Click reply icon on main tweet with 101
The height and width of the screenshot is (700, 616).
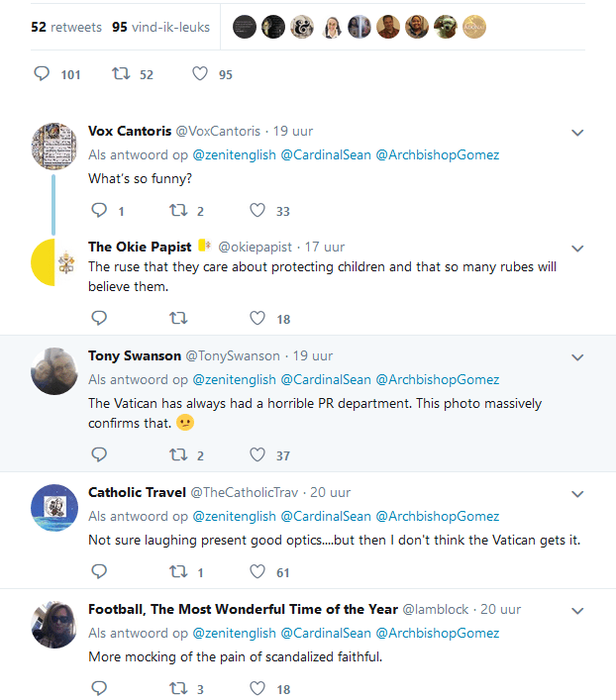(x=42, y=74)
